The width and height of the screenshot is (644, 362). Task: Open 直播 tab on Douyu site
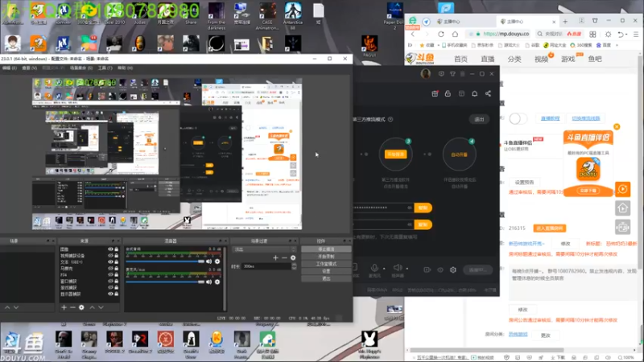point(488,59)
